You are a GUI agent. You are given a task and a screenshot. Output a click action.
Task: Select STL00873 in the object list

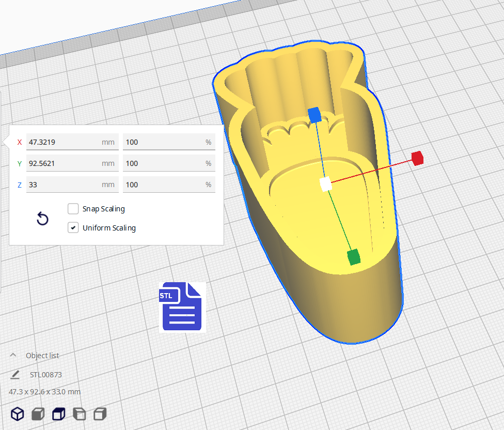pyautogui.click(x=46, y=375)
